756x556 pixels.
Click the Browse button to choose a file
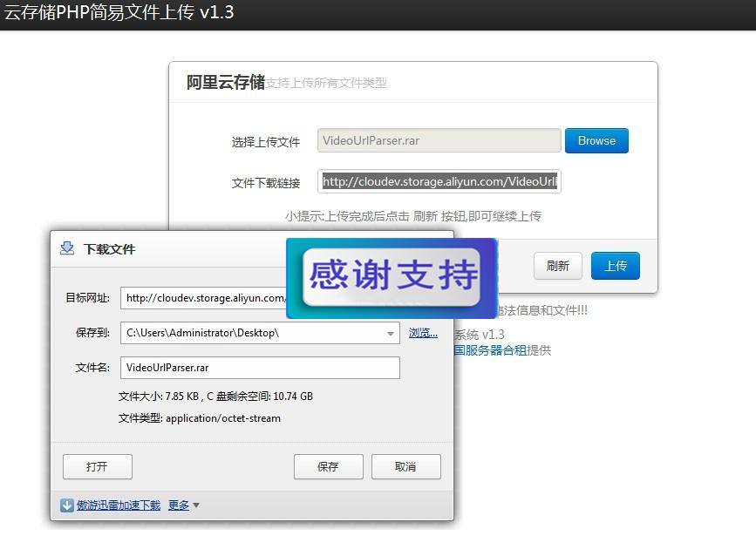(596, 140)
